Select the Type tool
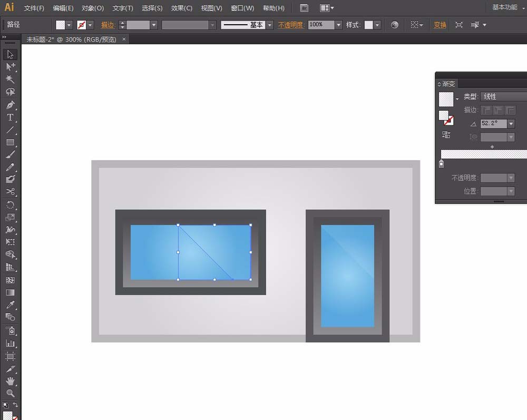Image resolution: width=527 pixels, height=420 pixels. point(10,118)
